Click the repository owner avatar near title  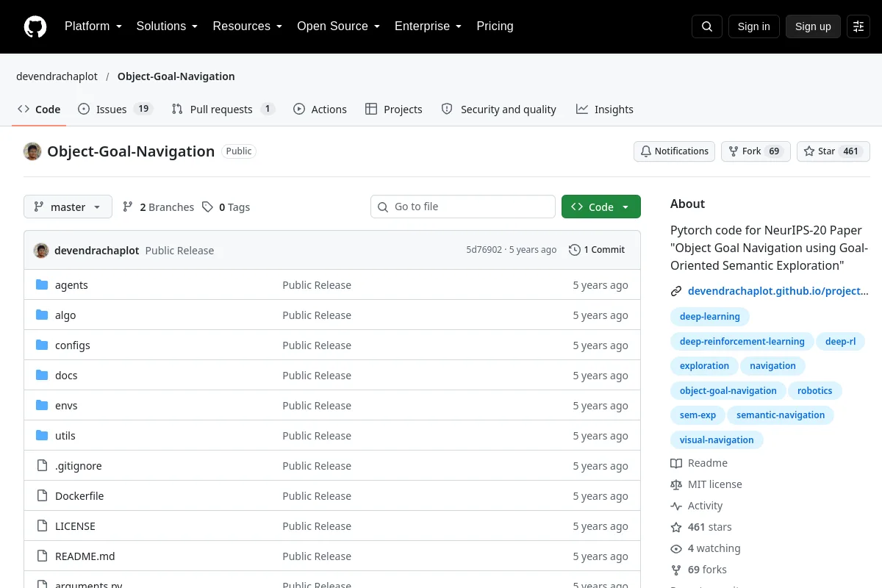[32, 151]
